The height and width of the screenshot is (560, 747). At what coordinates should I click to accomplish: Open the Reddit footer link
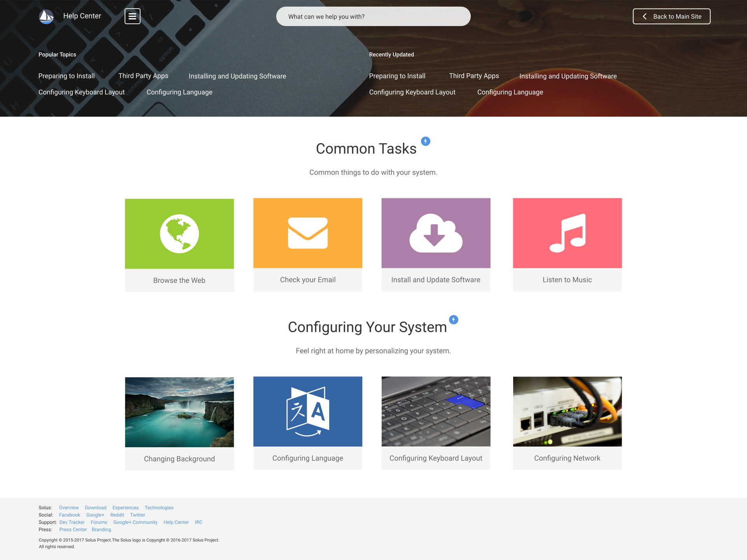[117, 515]
